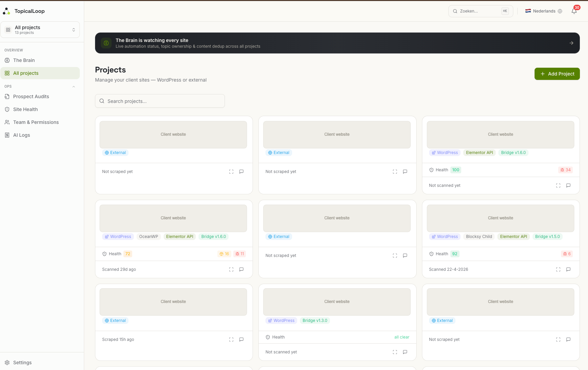The width and height of the screenshot is (588, 370).
Task: Click the Search projects input field
Action: 160,101
